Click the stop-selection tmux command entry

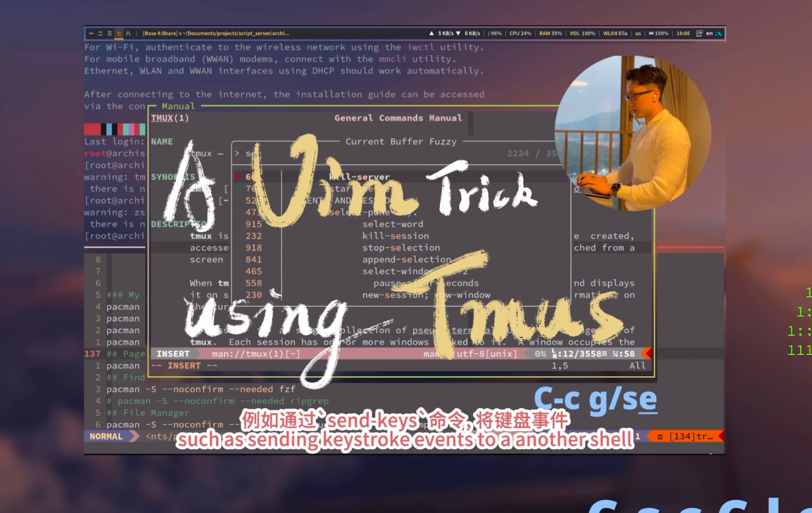pos(401,248)
